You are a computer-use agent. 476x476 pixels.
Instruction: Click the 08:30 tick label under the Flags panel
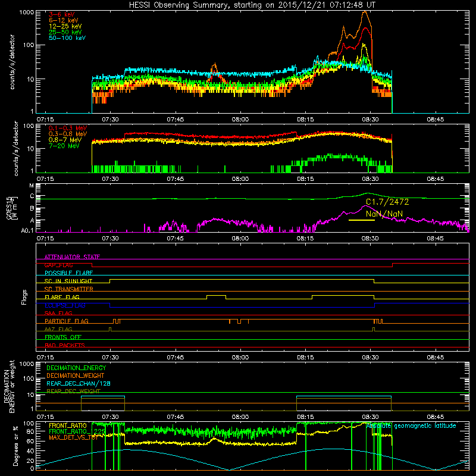point(370,358)
